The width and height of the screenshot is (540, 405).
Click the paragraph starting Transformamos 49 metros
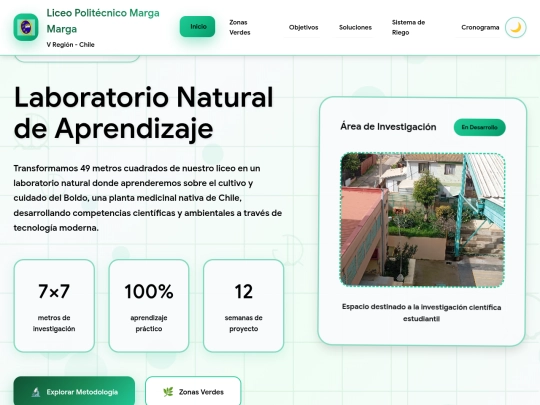[148, 198]
